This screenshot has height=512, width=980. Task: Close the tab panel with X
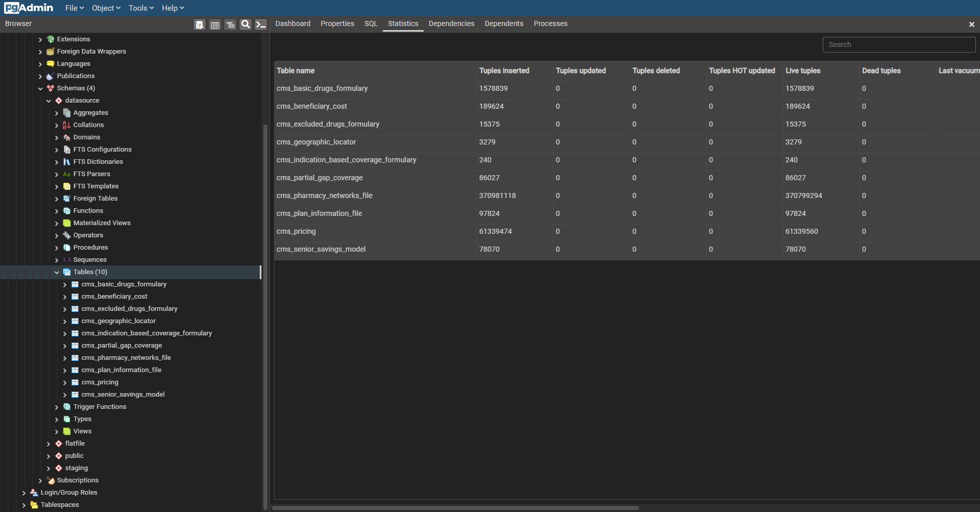972,24
